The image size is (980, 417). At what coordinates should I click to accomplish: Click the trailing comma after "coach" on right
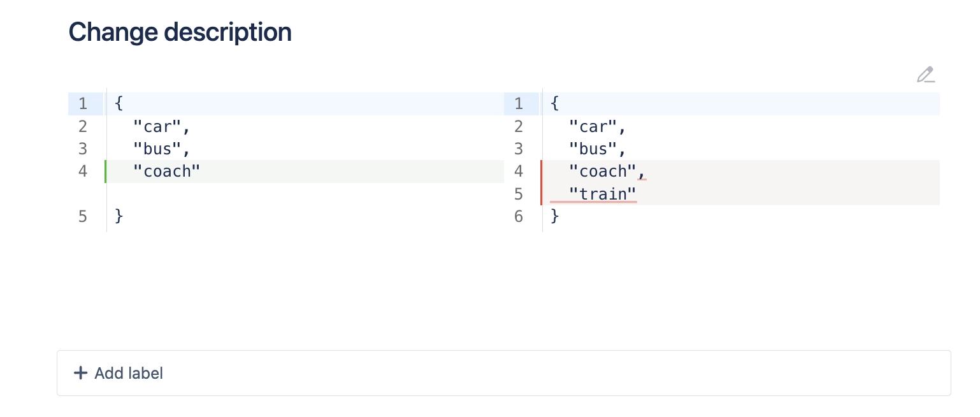[642, 172]
